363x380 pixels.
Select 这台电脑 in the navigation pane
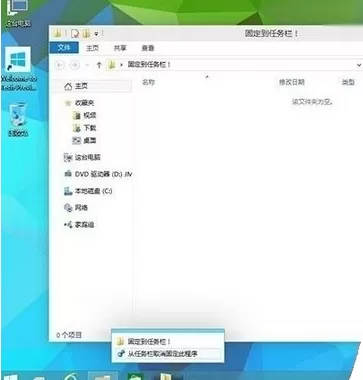pos(87,157)
